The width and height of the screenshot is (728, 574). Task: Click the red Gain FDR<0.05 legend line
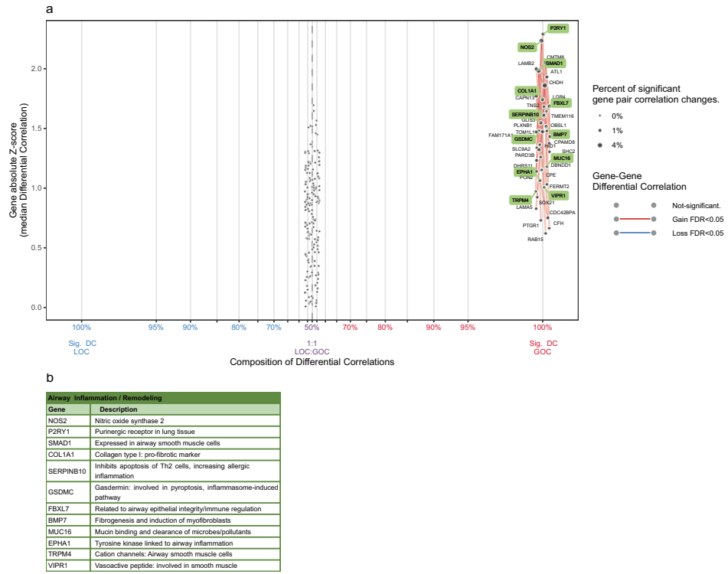click(634, 220)
